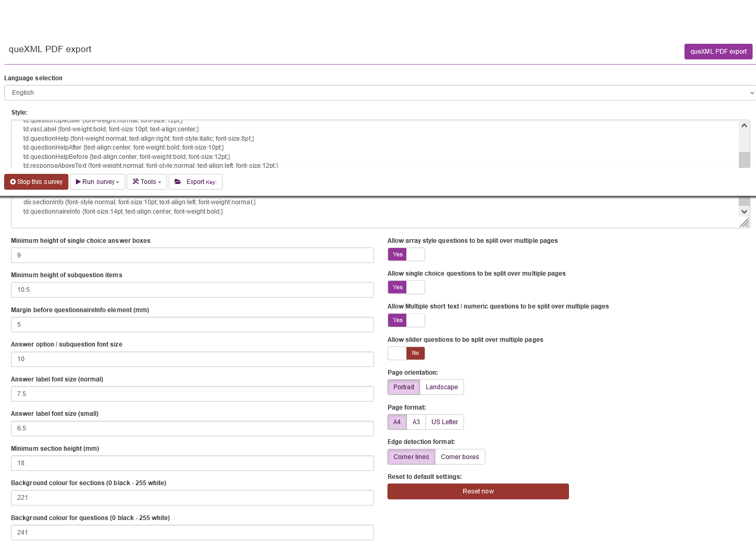
Task: Click the folder icon on Export
Action: pyautogui.click(x=178, y=182)
